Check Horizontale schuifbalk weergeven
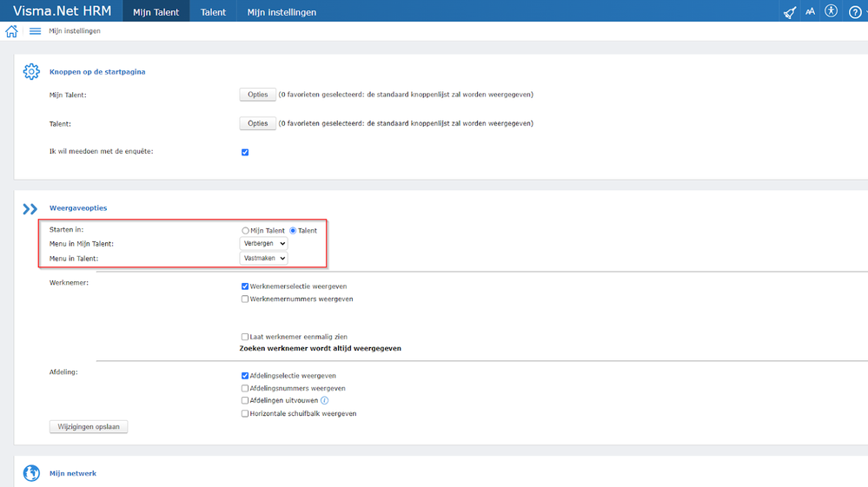Screen dimensions: 868x487 click(245, 414)
